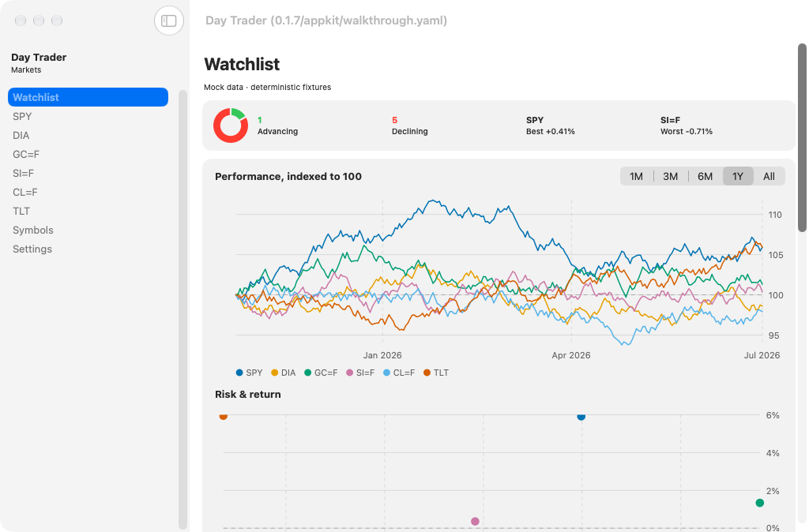The height and width of the screenshot is (532, 809).
Task: Click the pink SI=F legend marker
Action: click(350, 373)
